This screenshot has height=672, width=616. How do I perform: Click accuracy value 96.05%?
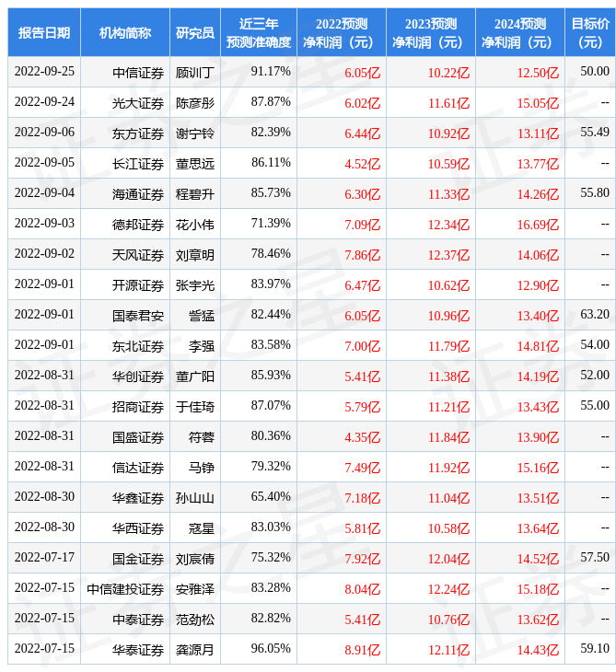[x=271, y=649]
